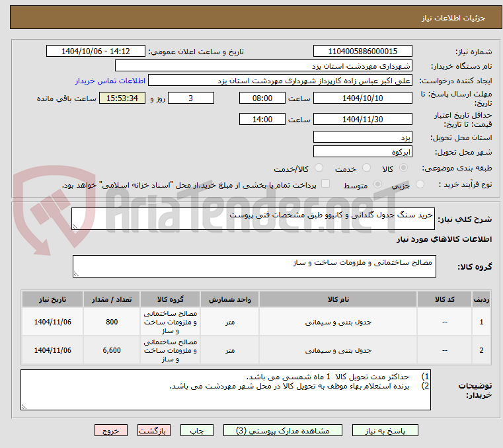Screen dimensions: 503x448
Task: Open مشاهده مدارک پیوستی (3) attachments
Action: pyautogui.click(x=283, y=430)
